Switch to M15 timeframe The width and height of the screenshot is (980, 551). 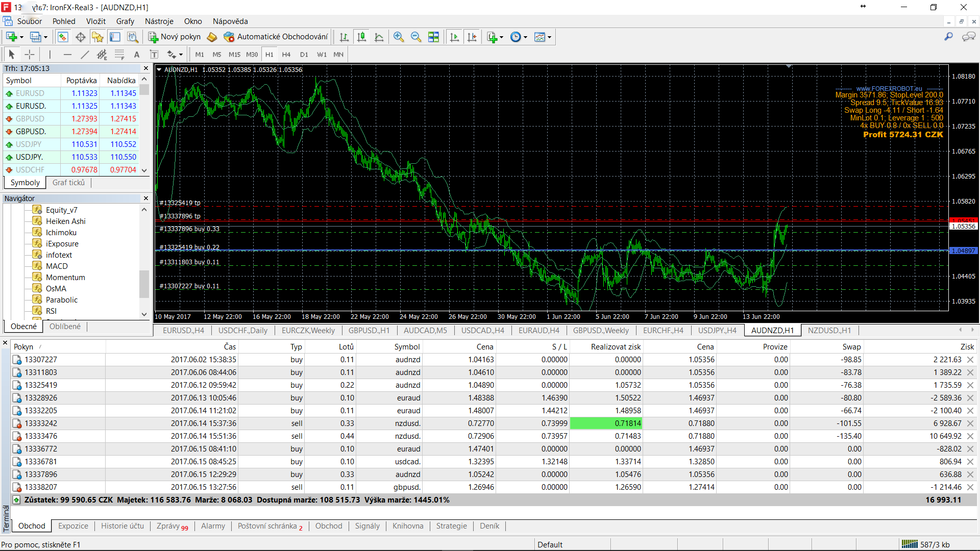234,55
